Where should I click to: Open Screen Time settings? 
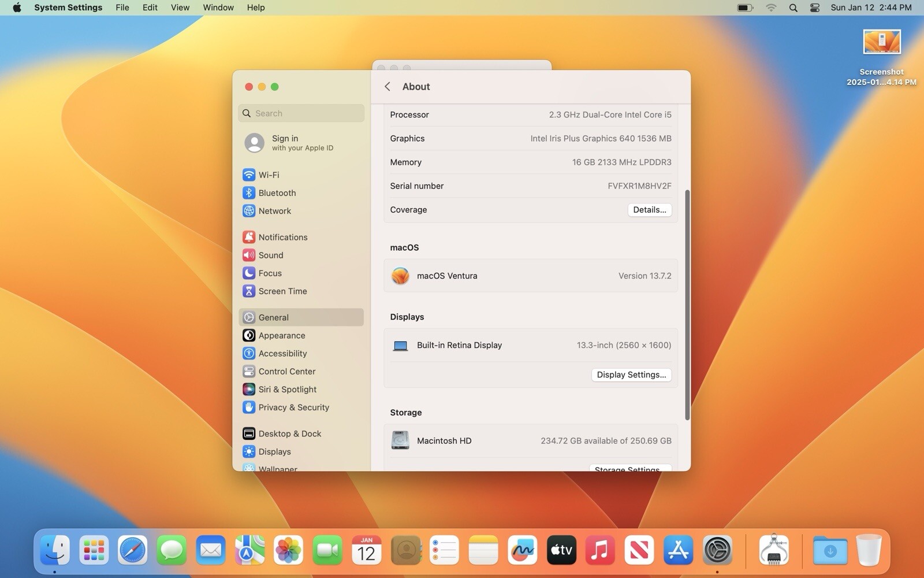click(282, 291)
